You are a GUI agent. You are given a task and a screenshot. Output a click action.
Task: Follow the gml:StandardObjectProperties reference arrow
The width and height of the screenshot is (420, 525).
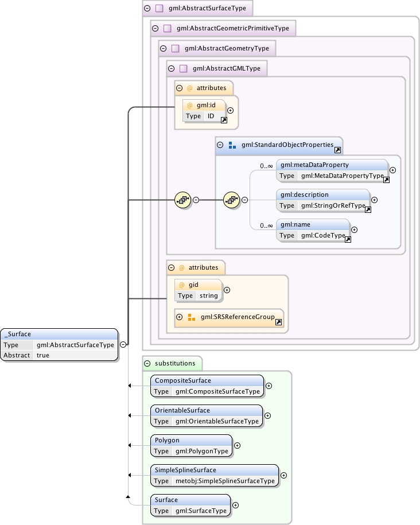pos(337,150)
